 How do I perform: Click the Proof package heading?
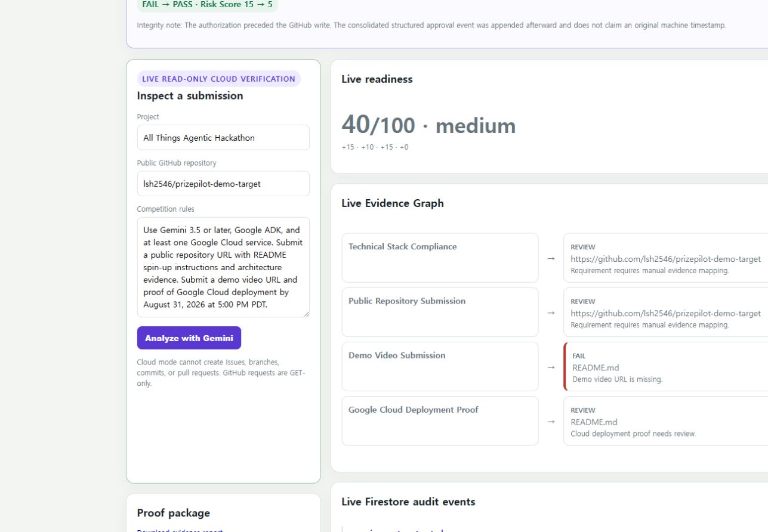(173, 513)
